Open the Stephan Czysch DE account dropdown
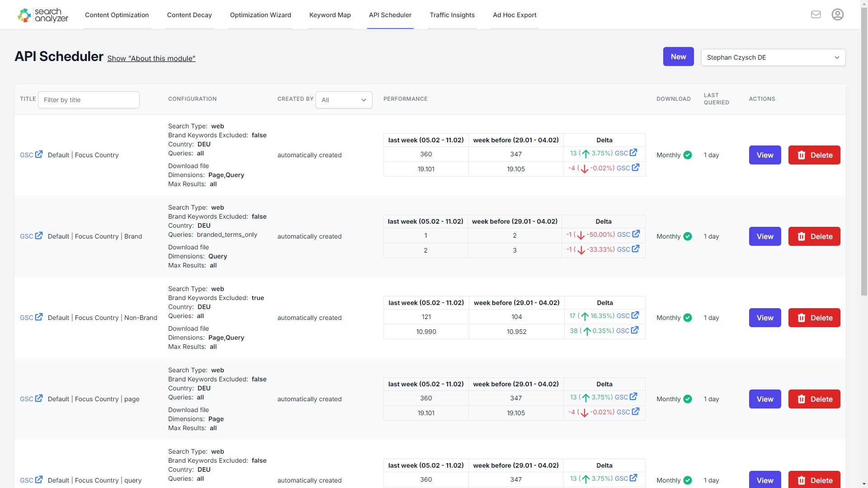 click(x=773, y=57)
